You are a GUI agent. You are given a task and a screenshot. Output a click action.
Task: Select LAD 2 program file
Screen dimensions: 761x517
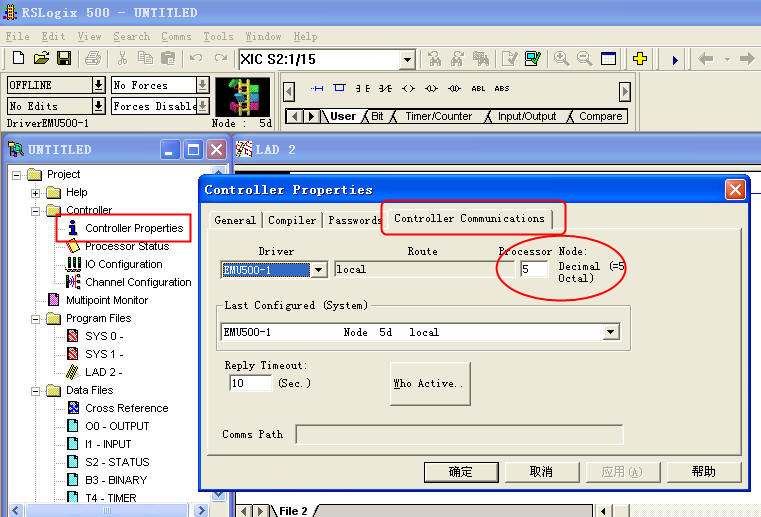coord(103,372)
